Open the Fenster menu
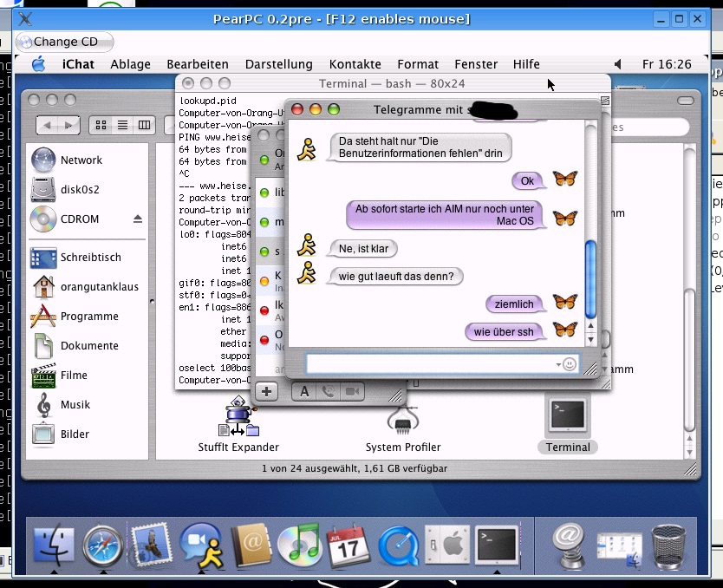 coord(476,64)
